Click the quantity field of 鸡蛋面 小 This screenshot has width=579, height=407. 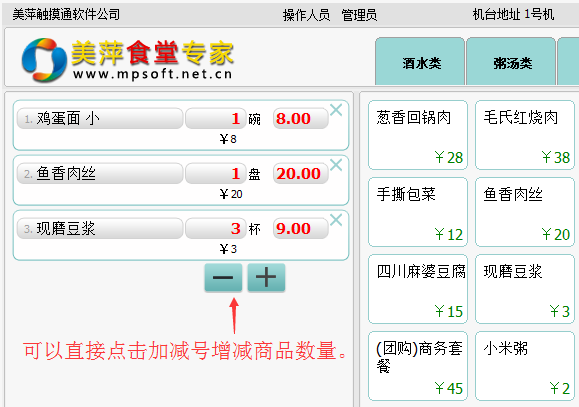pyautogui.click(x=216, y=119)
